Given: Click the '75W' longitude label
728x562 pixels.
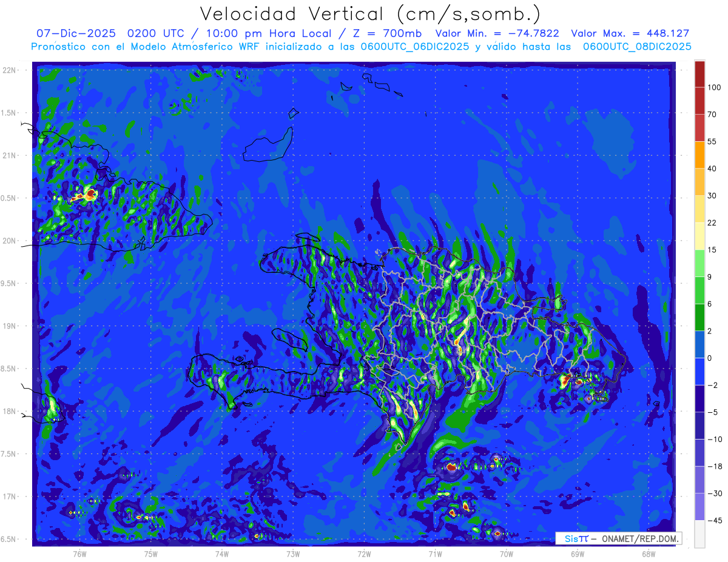Looking at the screenshot, I should (x=150, y=554).
